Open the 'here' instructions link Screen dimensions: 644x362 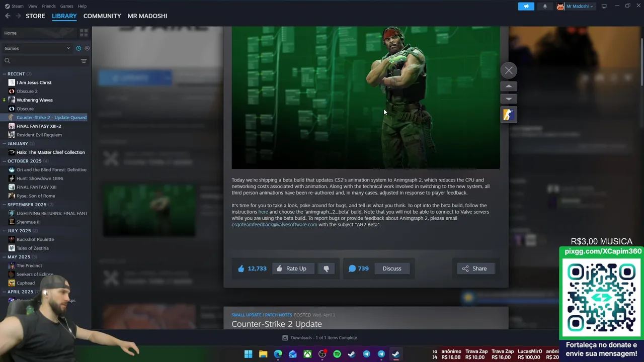(x=263, y=212)
